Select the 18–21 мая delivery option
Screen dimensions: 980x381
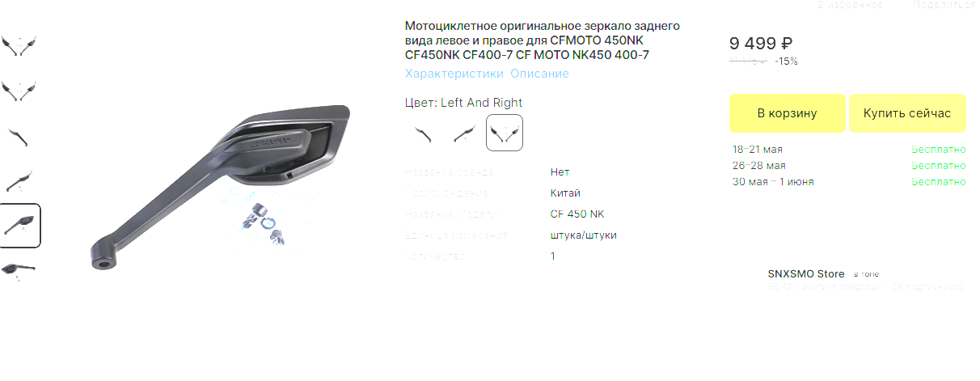click(848, 150)
